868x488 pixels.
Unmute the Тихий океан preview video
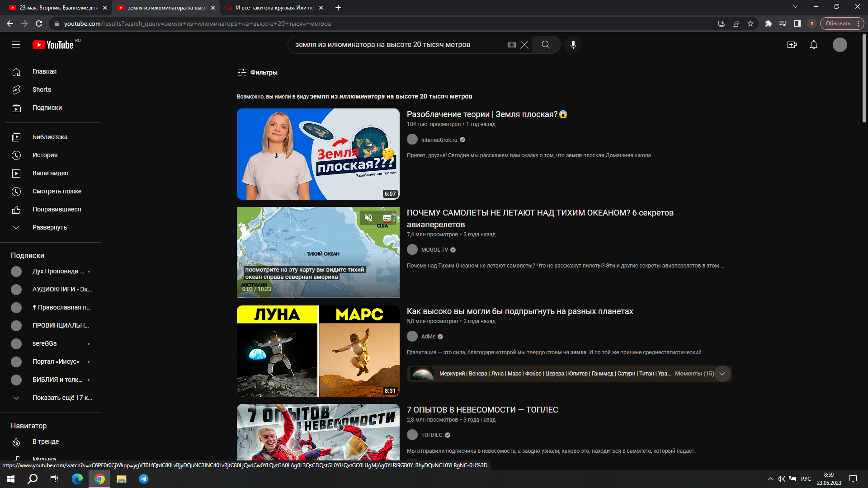pyautogui.click(x=368, y=218)
